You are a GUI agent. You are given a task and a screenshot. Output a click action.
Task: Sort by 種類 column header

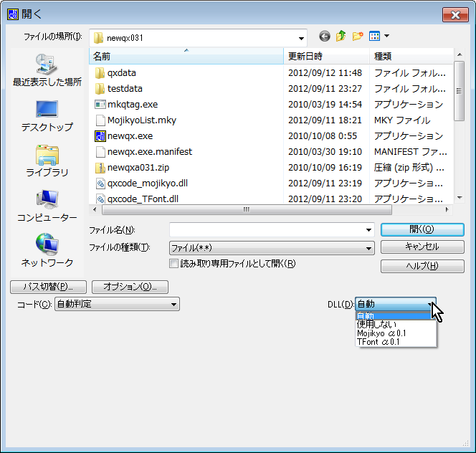411,56
